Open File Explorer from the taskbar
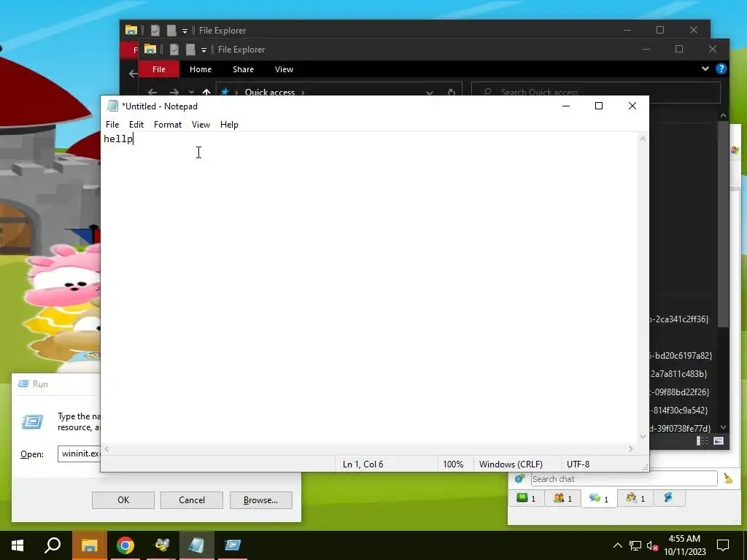Viewport: 747px width, 560px height. (x=89, y=545)
